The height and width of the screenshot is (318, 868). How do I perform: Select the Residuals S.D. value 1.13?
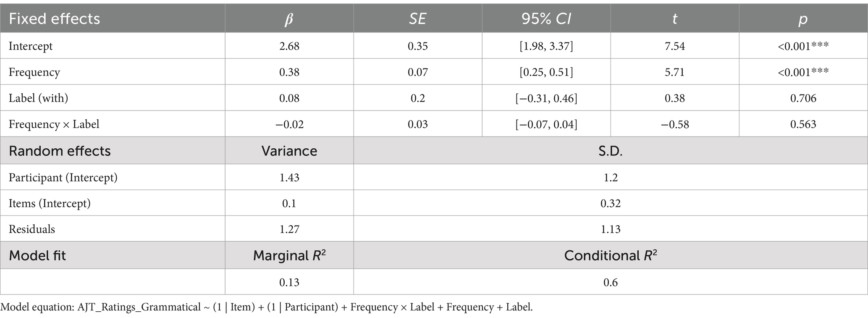(x=611, y=229)
